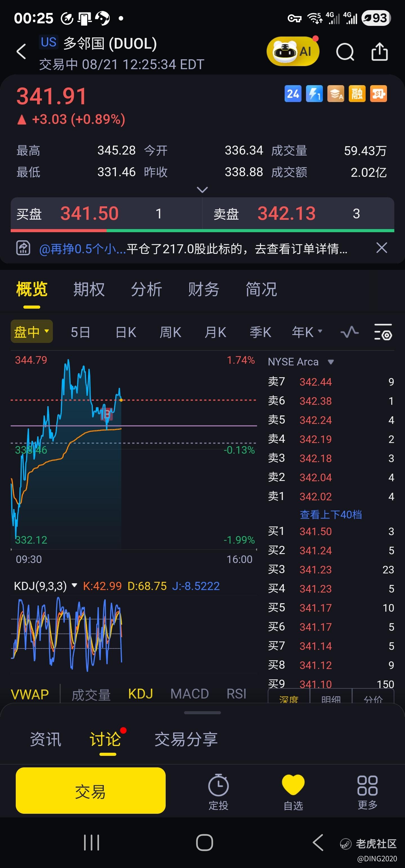Screen dimensions: 405x868
Task: Tap Android home button
Action: 204,843
